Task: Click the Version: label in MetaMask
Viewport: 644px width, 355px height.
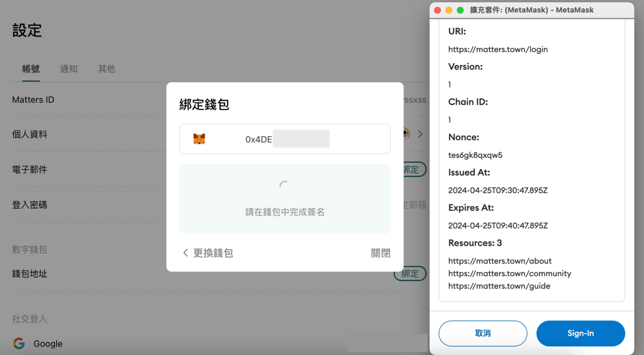Action: 465,66
